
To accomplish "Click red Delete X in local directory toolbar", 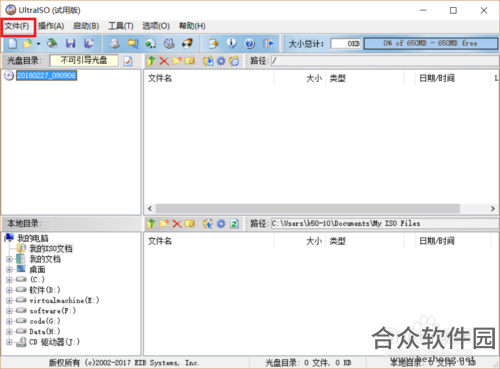I will pyautogui.click(x=177, y=223).
